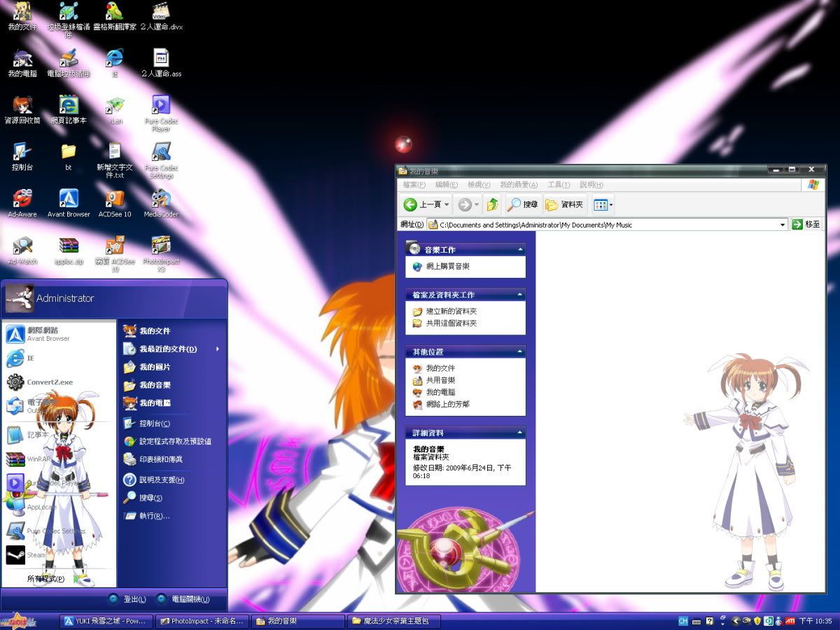
Task: Open the Pure Codec Player desktop shortcut
Action: click(x=161, y=113)
